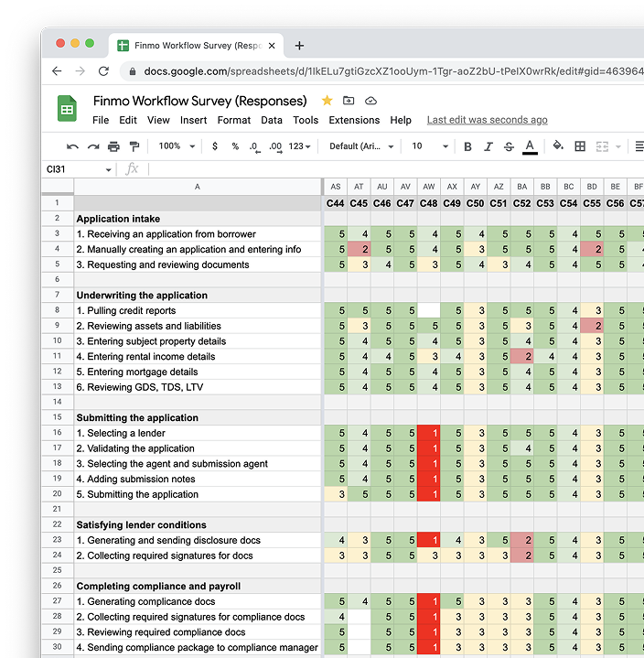
Task: Close the Finmo Workflow Survey tab
Action: (x=272, y=46)
